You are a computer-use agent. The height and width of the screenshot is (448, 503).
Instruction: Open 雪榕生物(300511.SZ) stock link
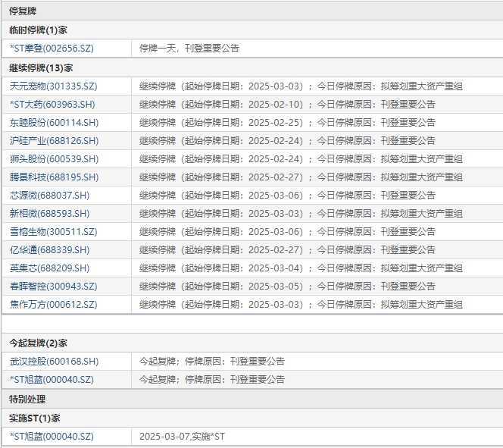point(53,232)
